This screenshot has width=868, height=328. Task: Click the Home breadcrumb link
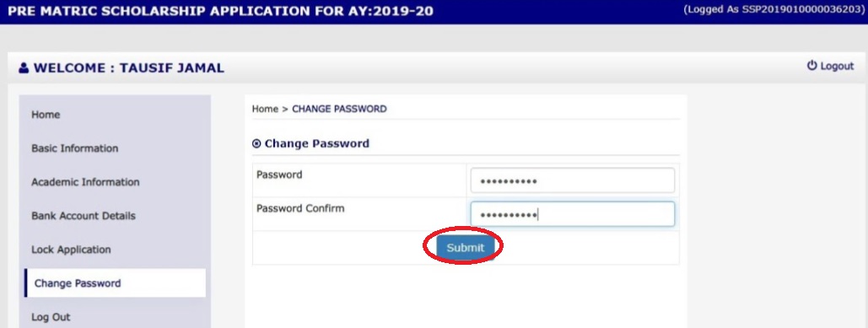pos(265,109)
